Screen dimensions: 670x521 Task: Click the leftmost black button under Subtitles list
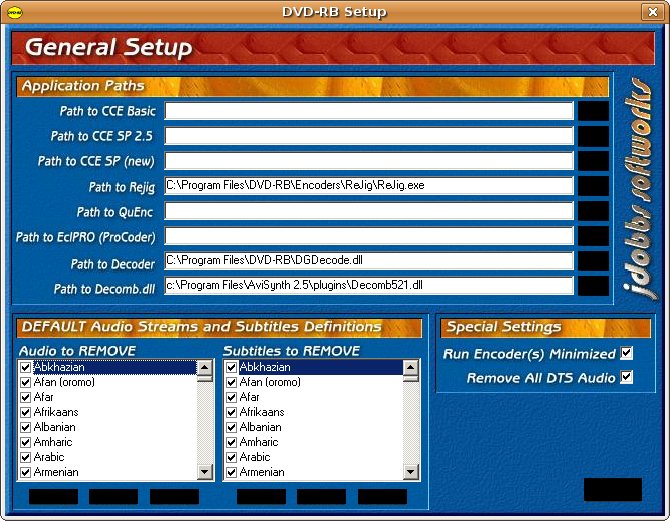(x=262, y=497)
